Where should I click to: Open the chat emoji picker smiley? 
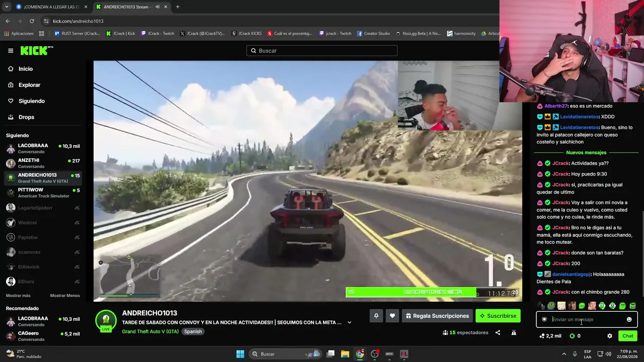click(x=629, y=319)
